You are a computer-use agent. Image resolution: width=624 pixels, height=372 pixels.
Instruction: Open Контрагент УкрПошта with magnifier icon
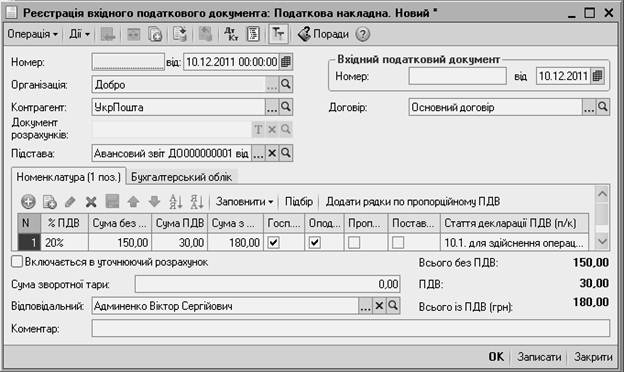(x=286, y=107)
